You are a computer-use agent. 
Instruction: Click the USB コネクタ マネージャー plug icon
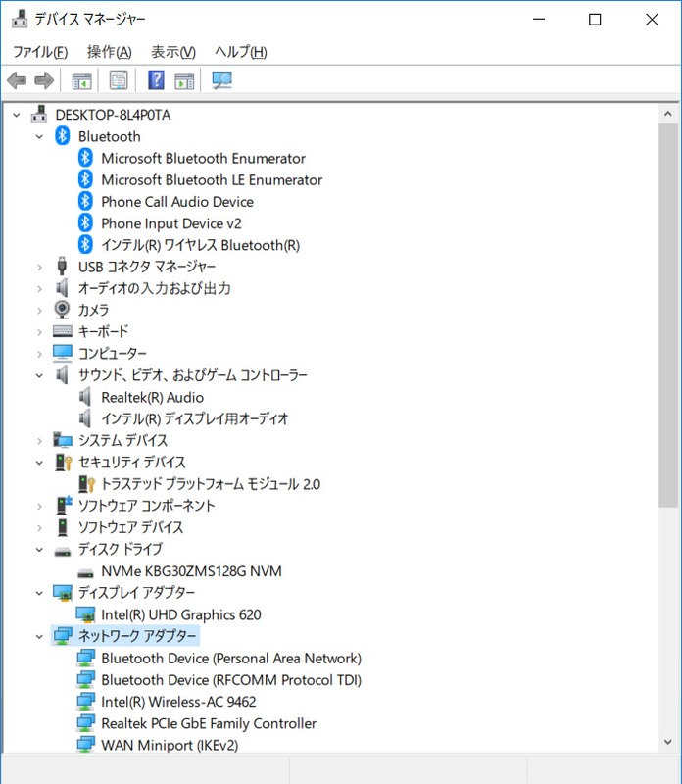(62, 267)
